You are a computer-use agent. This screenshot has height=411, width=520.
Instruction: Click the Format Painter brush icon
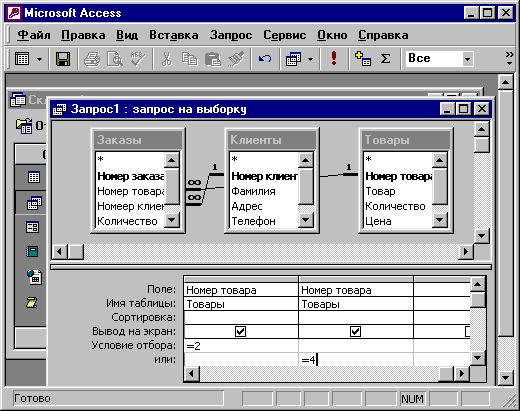click(236, 59)
